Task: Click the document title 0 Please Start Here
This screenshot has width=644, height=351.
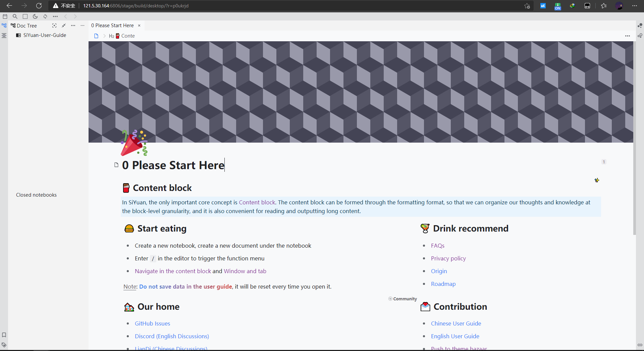Action: tap(173, 165)
